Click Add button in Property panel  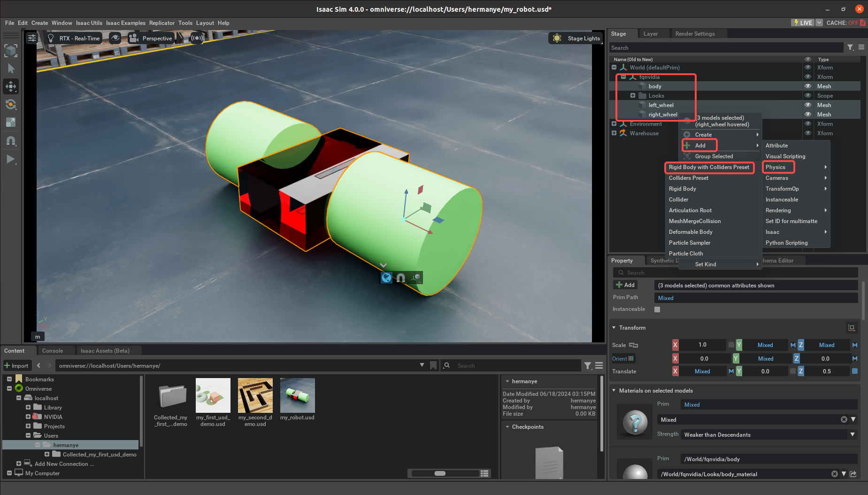click(625, 285)
